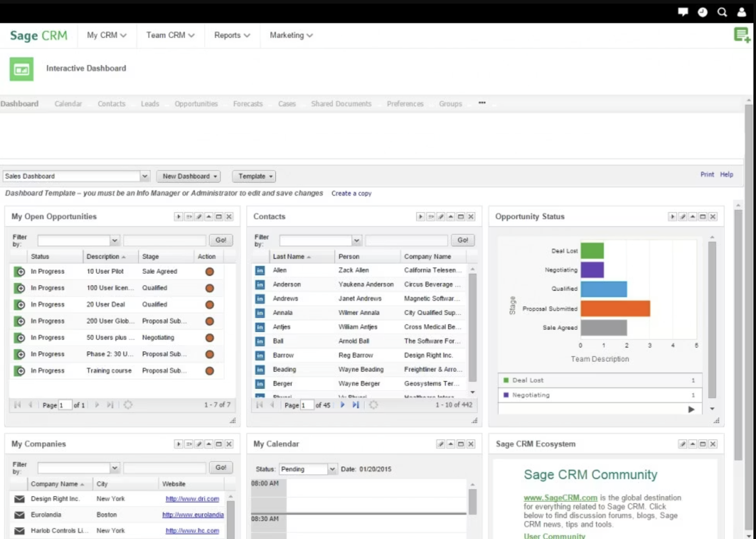The height and width of the screenshot is (539, 756).
Task: Jump to last page in Contacts gadget
Action: point(356,405)
